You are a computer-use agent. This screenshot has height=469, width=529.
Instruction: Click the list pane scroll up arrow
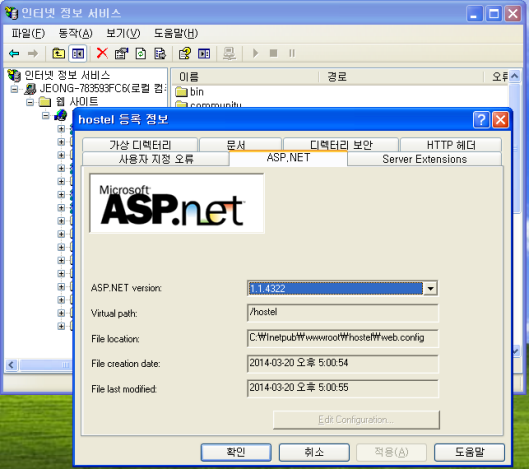[514, 76]
